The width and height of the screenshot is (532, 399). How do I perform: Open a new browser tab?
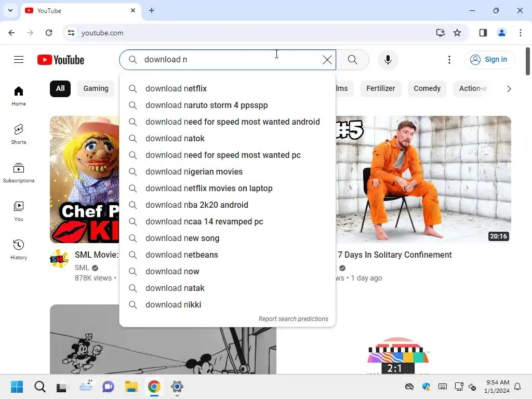pos(152,10)
